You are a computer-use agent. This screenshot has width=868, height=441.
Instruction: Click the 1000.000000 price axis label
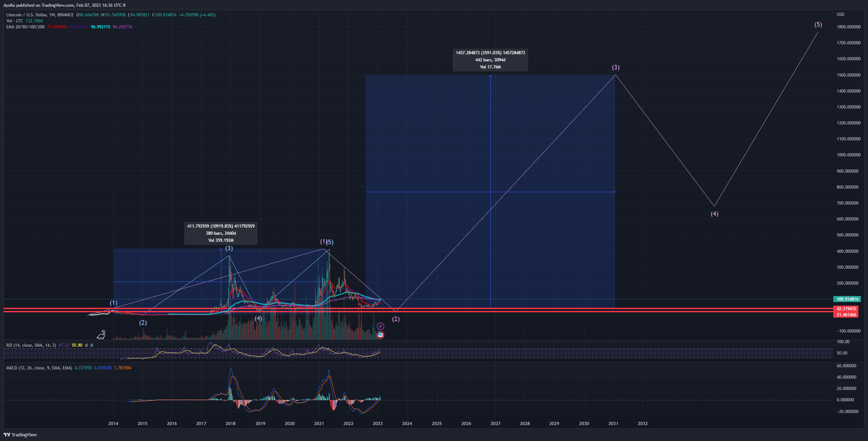point(849,155)
